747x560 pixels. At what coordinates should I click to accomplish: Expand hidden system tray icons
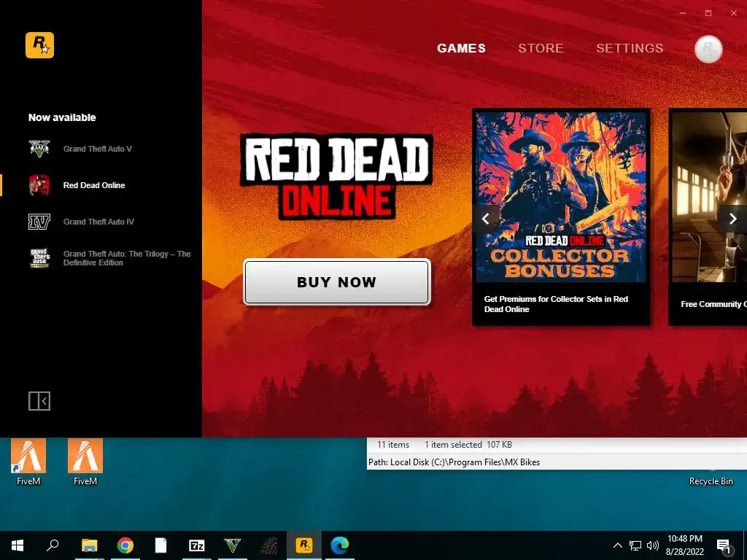[x=617, y=545]
